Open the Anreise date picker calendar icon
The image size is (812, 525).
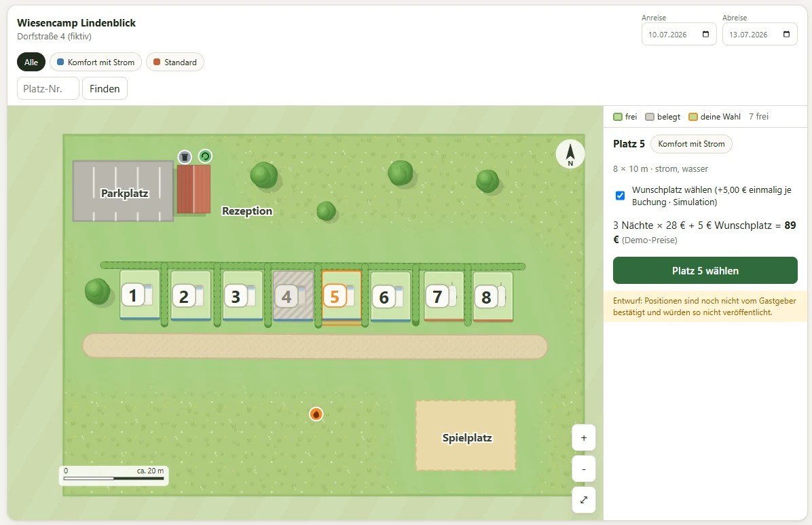pyautogui.click(x=705, y=35)
